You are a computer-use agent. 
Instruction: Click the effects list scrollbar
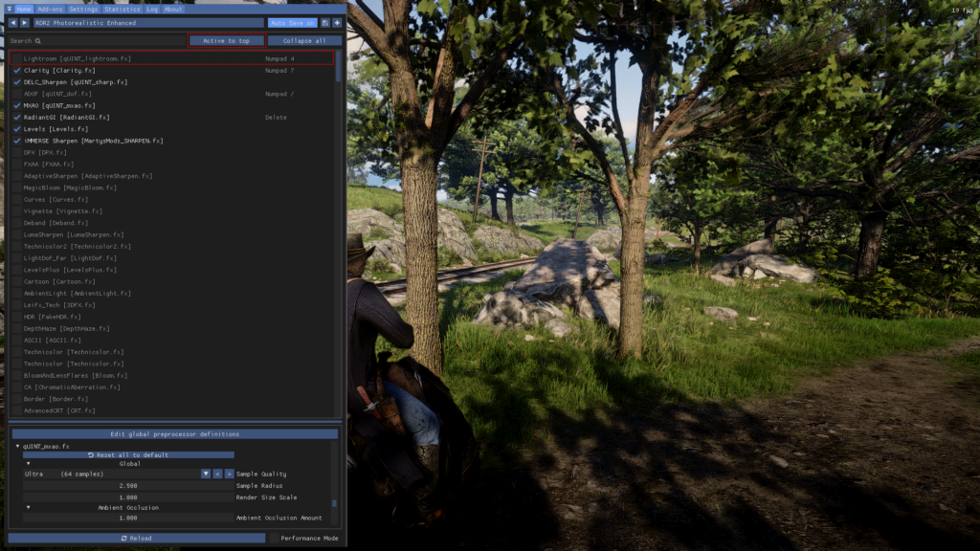click(339, 68)
